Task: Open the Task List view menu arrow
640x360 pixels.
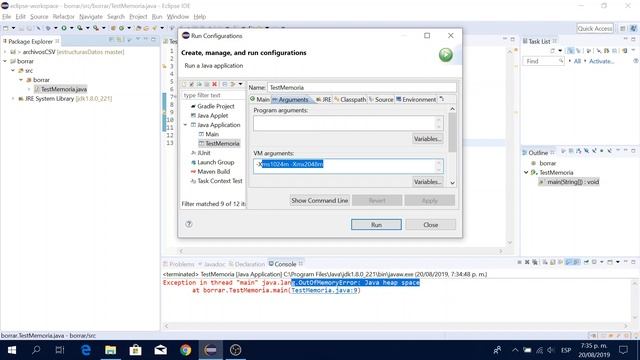Action: click(633, 50)
